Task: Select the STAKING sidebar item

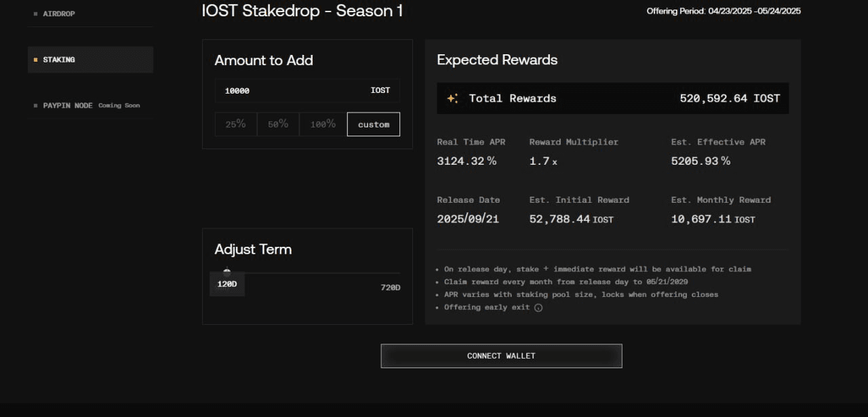Action: tap(90, 60)
